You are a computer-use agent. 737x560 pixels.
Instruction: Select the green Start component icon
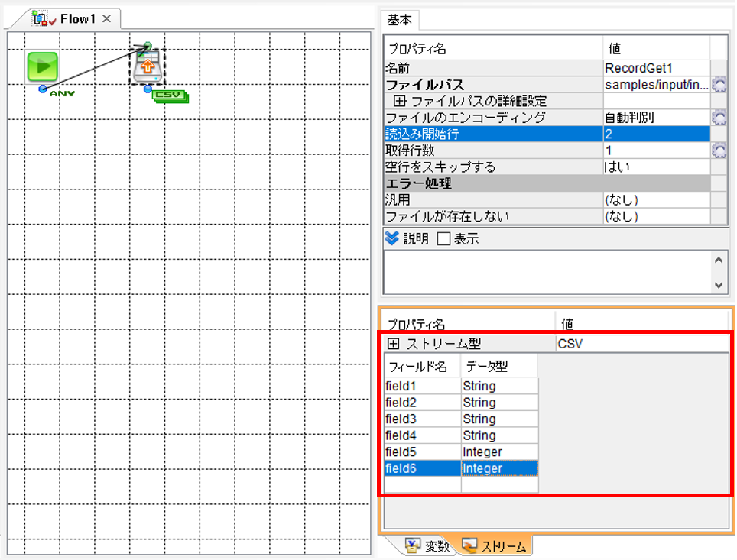tap(43, 66)
